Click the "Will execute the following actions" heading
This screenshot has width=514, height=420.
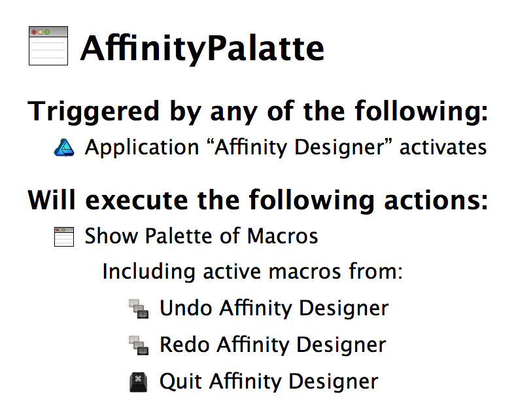[258, 200]
